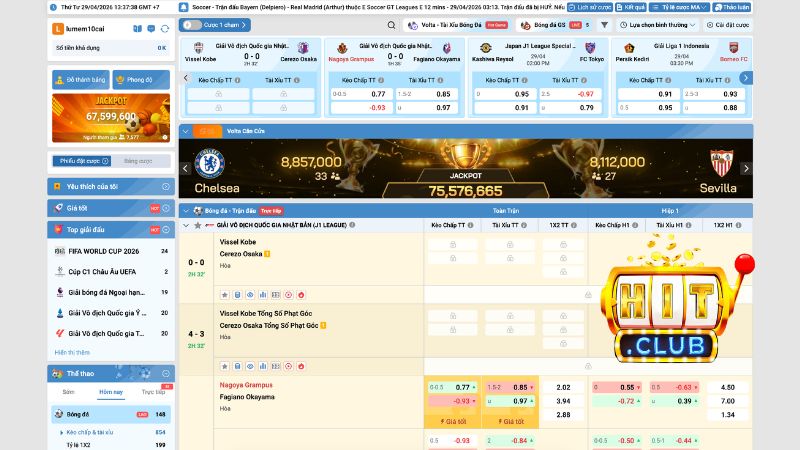800x450 pixels.
Task: Click the star favorite icon under Vissel Kobe match
Action: coord(224,295)
